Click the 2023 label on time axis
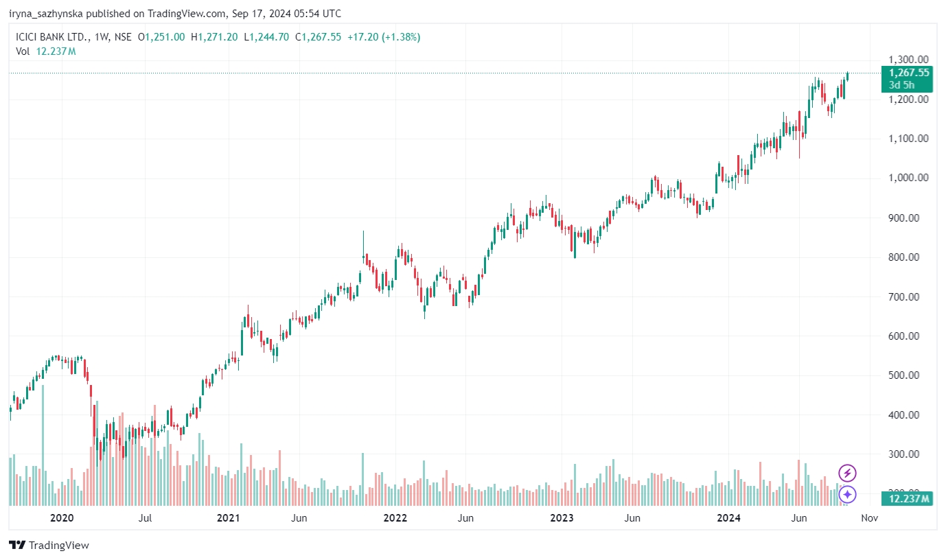Screen dimensions: 946x560 click(562, 518)
